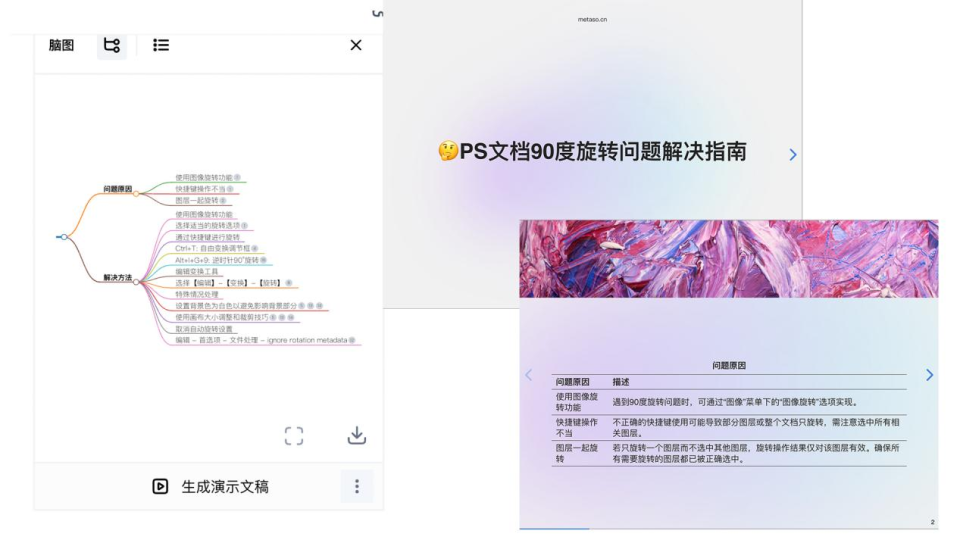The image size is (960, 540).
Task: Click the 问题原因 table title on slide
Action: click(x=729, y=366)
